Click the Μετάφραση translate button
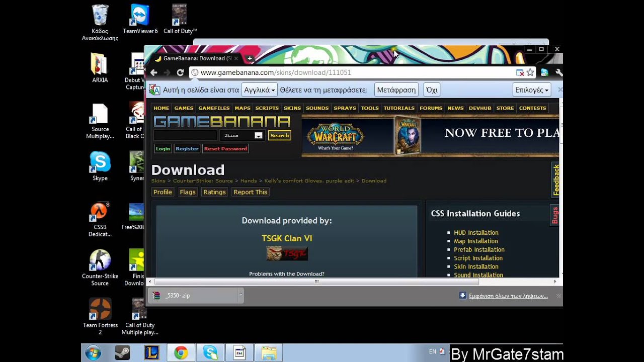644x362 pixels. [396, 90]
